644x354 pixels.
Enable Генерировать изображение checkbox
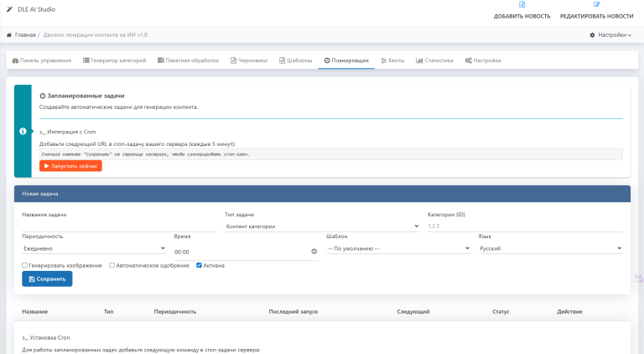(25, 266)
